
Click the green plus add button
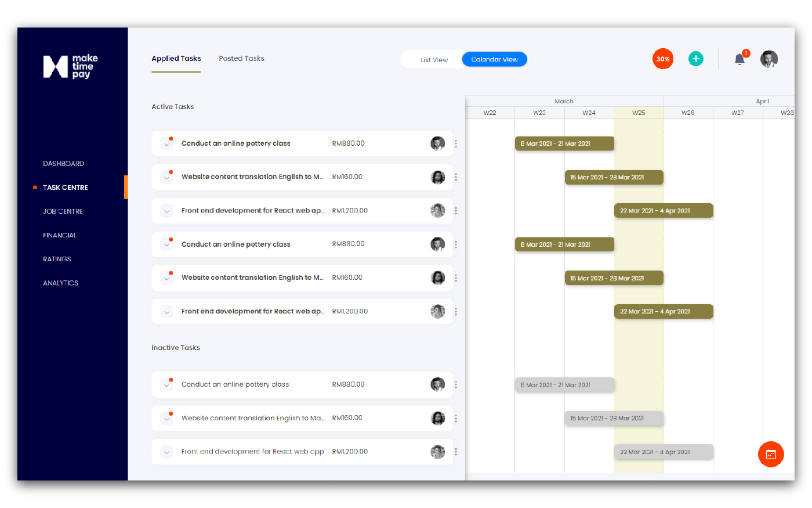695,59
